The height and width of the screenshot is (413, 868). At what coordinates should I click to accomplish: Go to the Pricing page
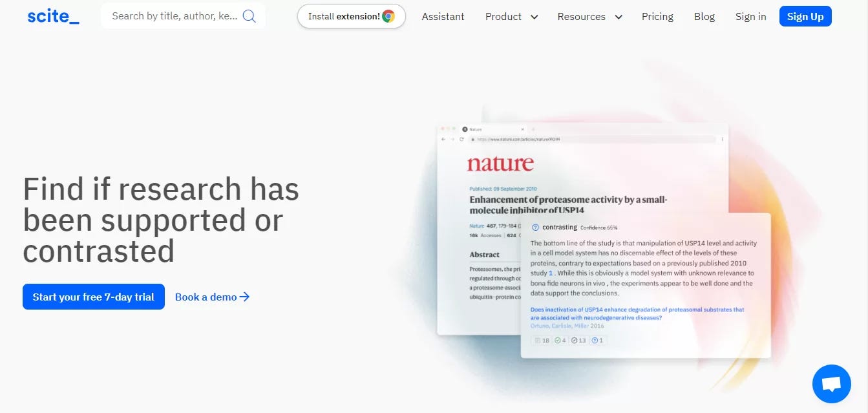(657, 17)
